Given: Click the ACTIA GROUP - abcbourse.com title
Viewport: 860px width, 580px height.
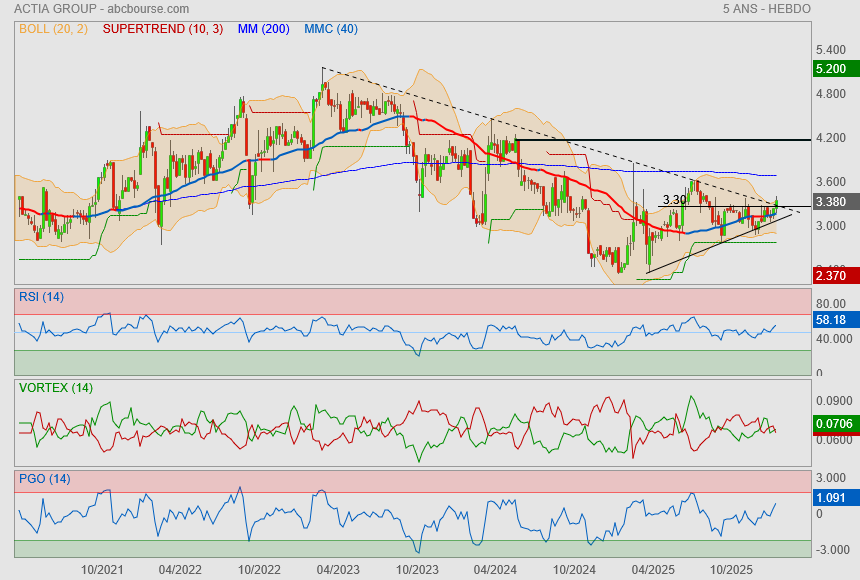Looking at the screenshot, I should 101,9.
